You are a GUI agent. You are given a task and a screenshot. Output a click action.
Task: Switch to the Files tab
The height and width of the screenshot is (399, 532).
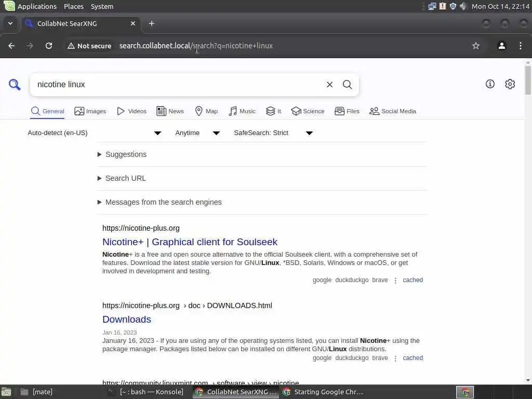(x=347, y=111)
